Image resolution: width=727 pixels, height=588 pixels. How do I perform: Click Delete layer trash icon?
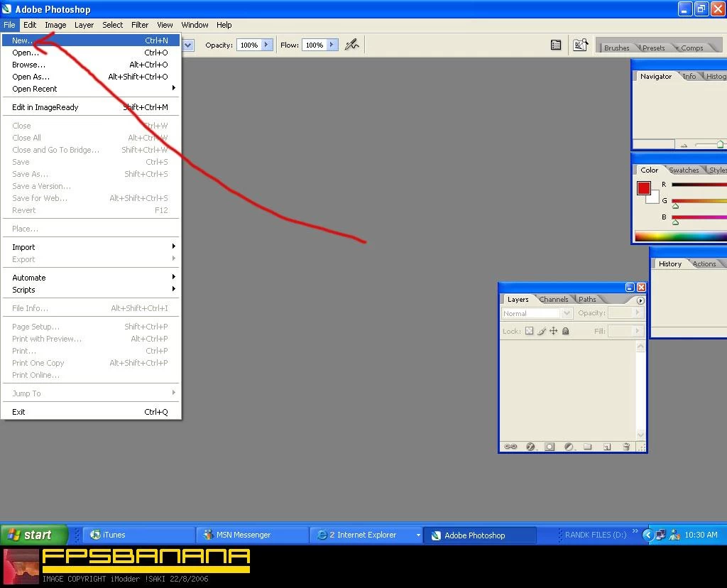tap(626, 447)
